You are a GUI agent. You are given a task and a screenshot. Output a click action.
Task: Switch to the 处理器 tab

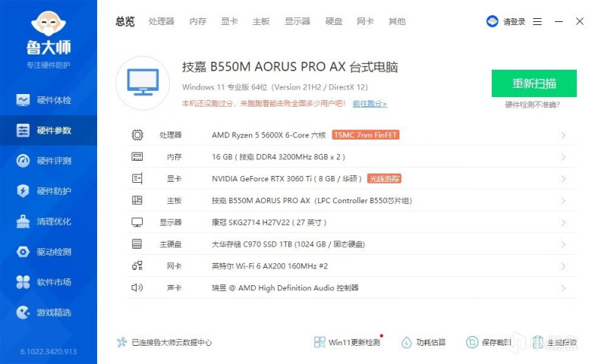(161, 21)
